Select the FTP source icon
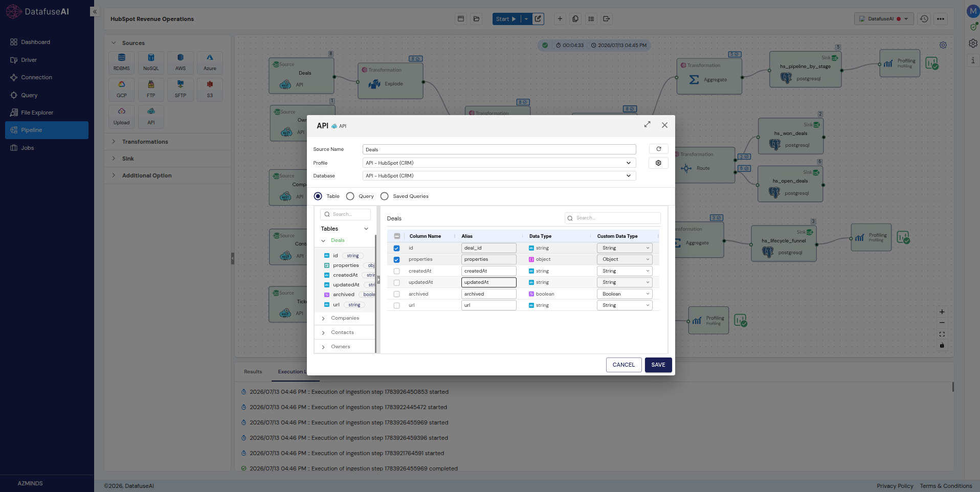Screen dimensions: 980x492 coord(151,89)
